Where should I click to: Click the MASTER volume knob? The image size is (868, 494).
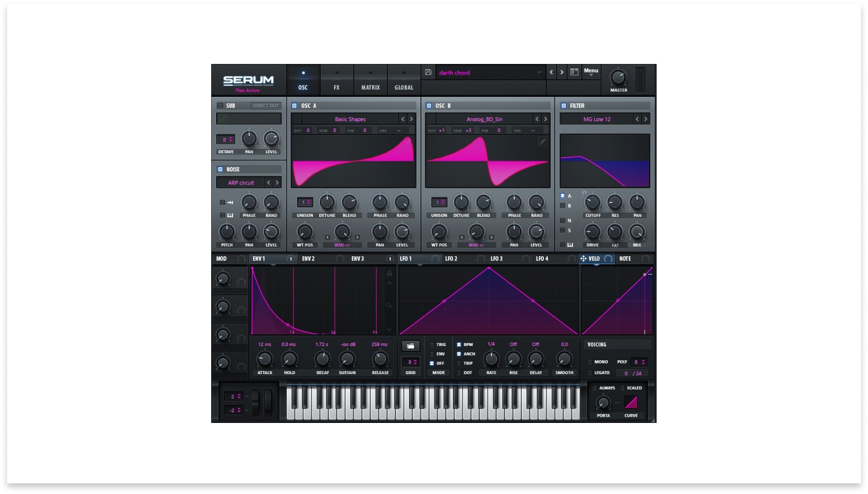[618, 78]
